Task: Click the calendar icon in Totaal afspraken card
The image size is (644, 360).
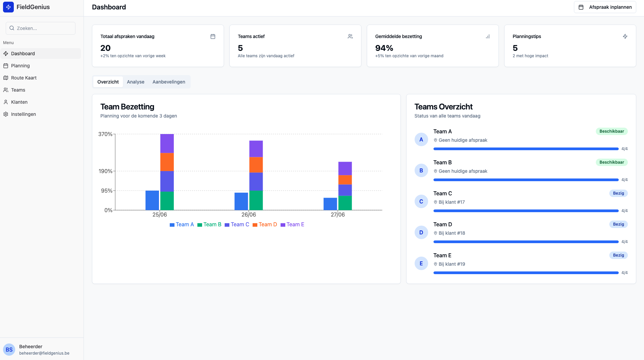Action: [x=213, y=36]
